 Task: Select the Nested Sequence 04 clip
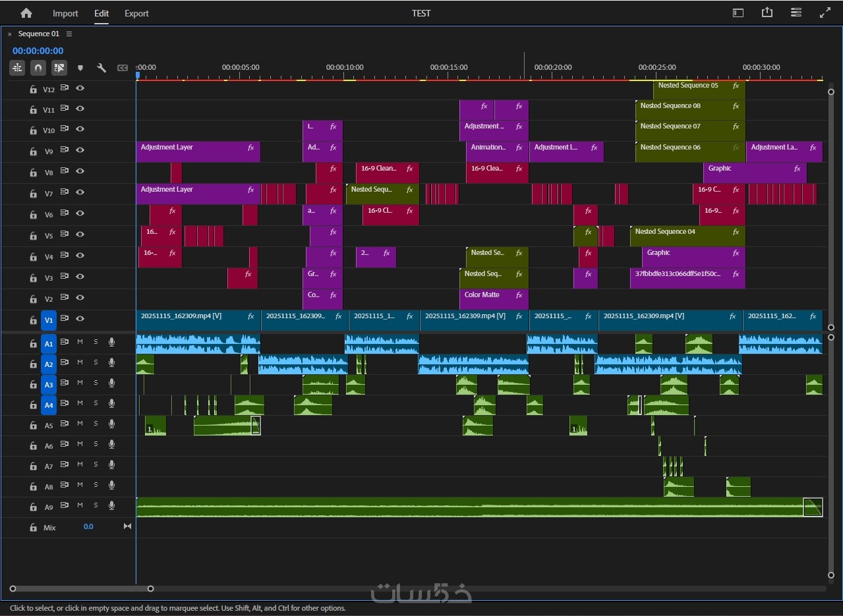pos(687,235)
